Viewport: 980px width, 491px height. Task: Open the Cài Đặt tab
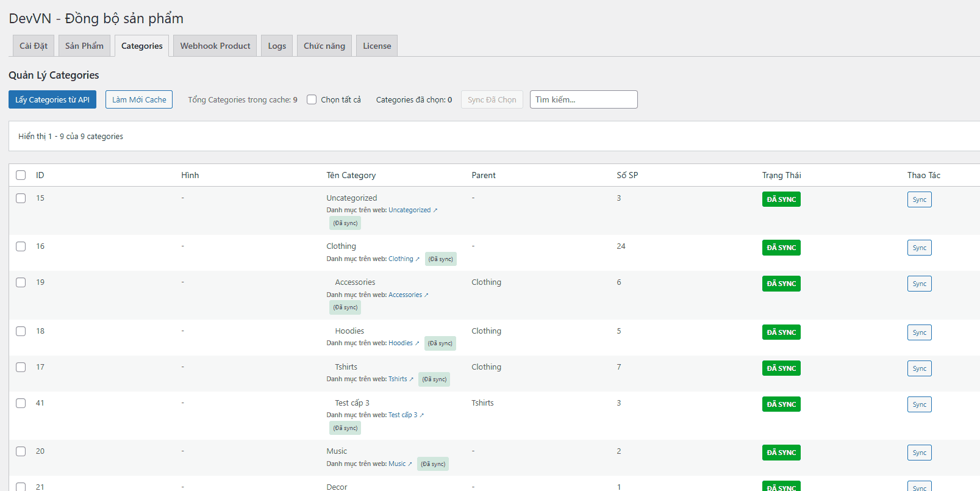(34, 46)
